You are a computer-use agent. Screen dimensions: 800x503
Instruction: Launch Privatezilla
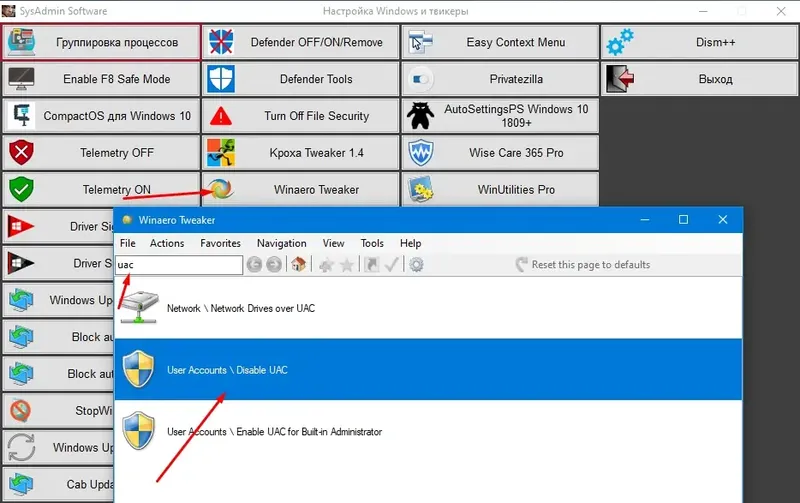click(500, 79)
